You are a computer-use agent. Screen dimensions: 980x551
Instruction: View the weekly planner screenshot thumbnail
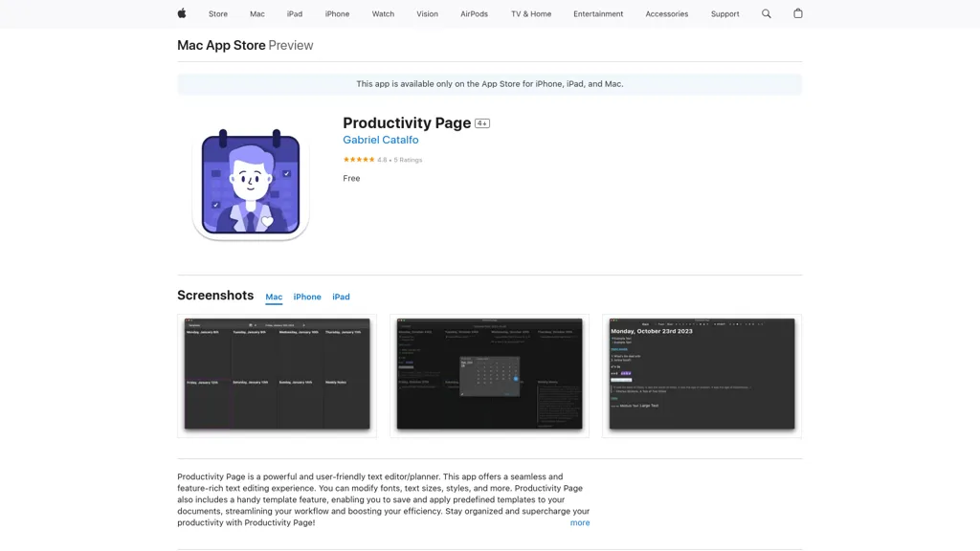277,375
